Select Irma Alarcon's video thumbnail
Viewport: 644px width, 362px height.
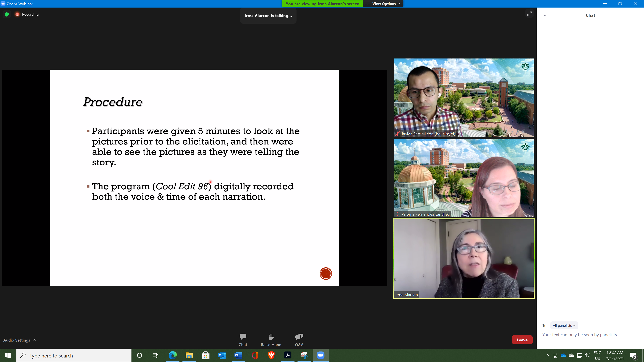click(464, 258)
